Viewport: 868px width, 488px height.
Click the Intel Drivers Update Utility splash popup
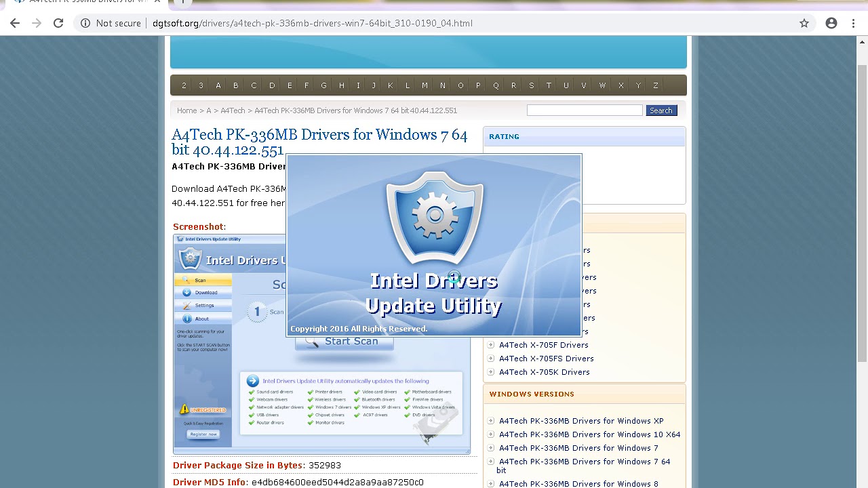434,245
